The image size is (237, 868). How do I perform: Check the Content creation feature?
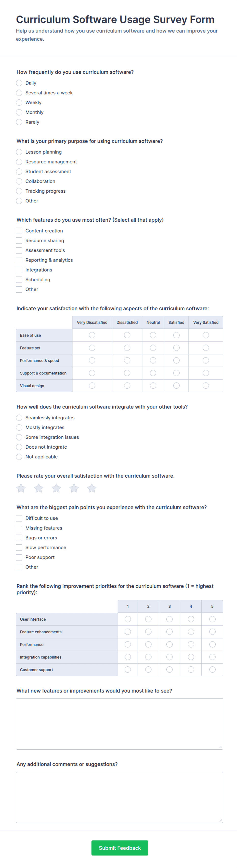pos(19,231)
